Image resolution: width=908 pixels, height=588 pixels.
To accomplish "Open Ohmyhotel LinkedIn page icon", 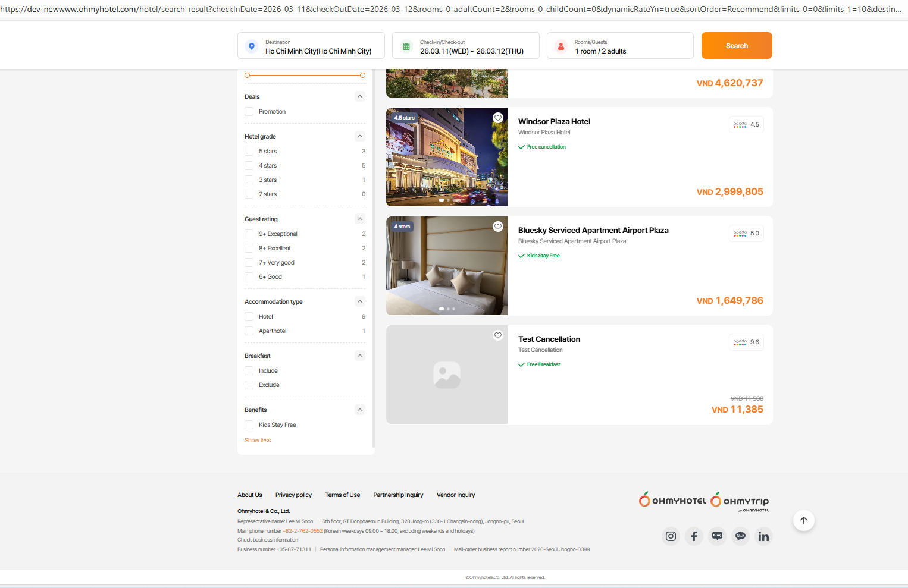I will [x=763, y=536].
